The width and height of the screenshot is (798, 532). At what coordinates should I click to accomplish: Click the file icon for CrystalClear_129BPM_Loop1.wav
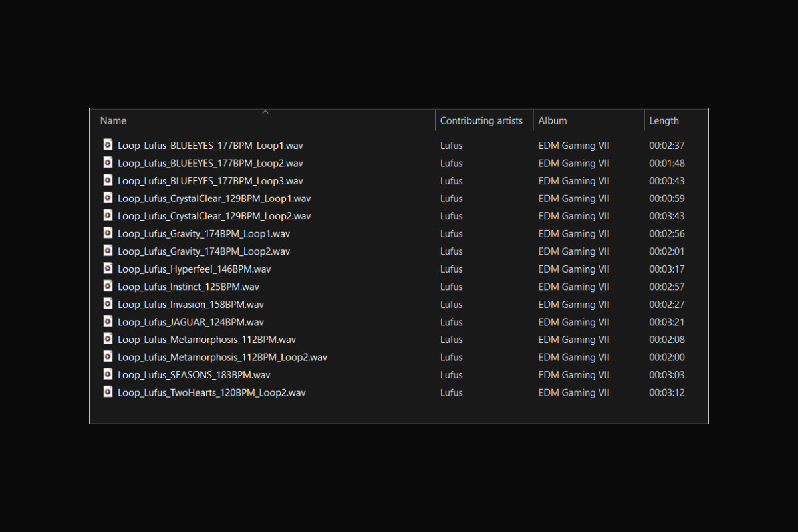(x=108, y=198)
